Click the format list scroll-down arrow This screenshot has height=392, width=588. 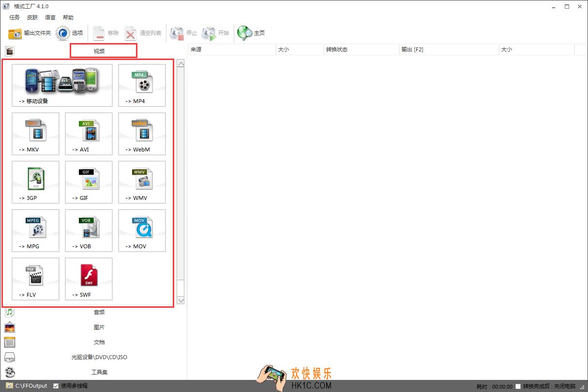pyautogui.click(x=181, y=301)
